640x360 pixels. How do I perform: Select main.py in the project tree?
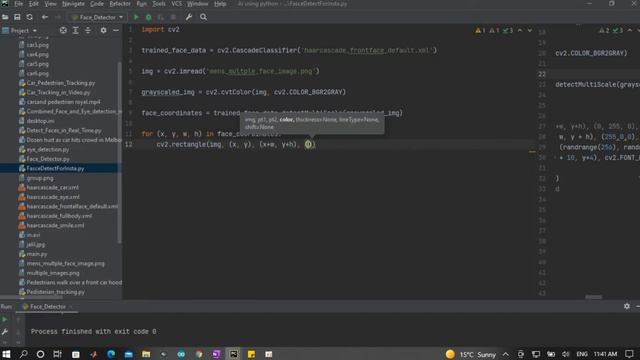coord(37,254)
